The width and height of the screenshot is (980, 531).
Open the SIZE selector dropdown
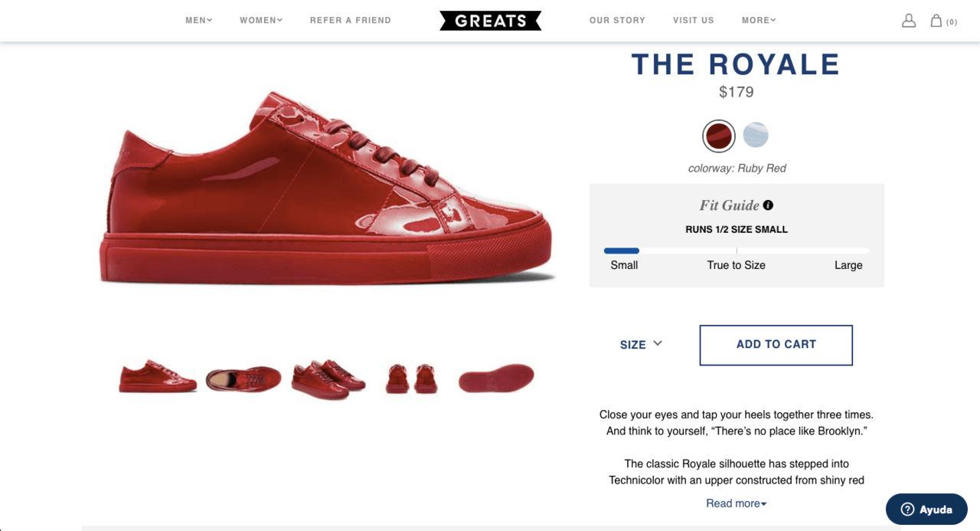641,345
